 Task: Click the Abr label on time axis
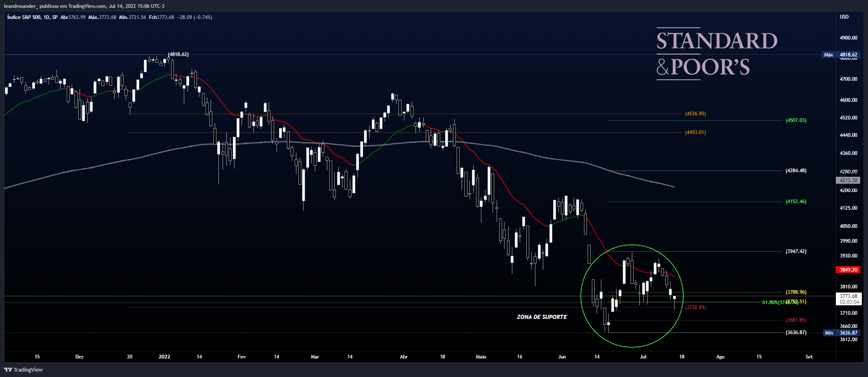404,357
